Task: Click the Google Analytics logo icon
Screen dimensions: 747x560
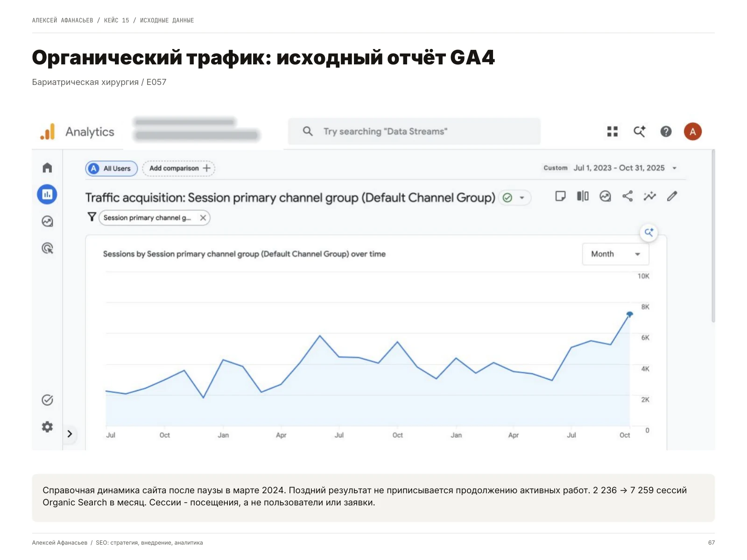Action: (x=48, y=132)
